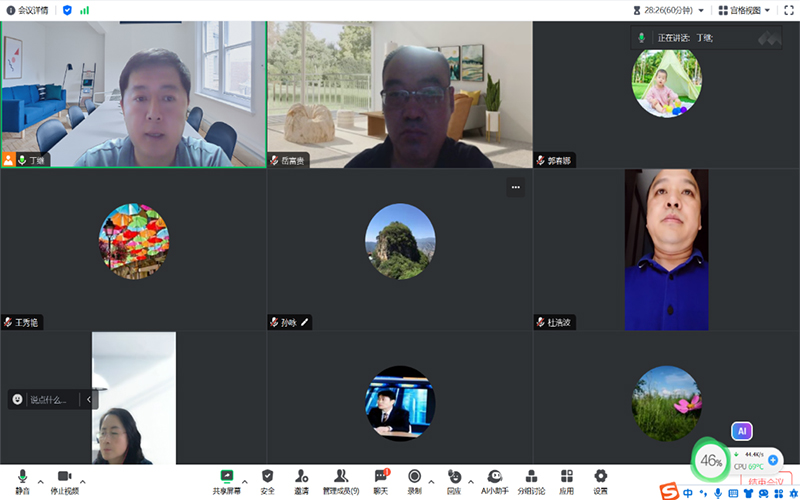Open the 回应 reactions icon
This screenshot has height=500, width=800.
[454, 480]
